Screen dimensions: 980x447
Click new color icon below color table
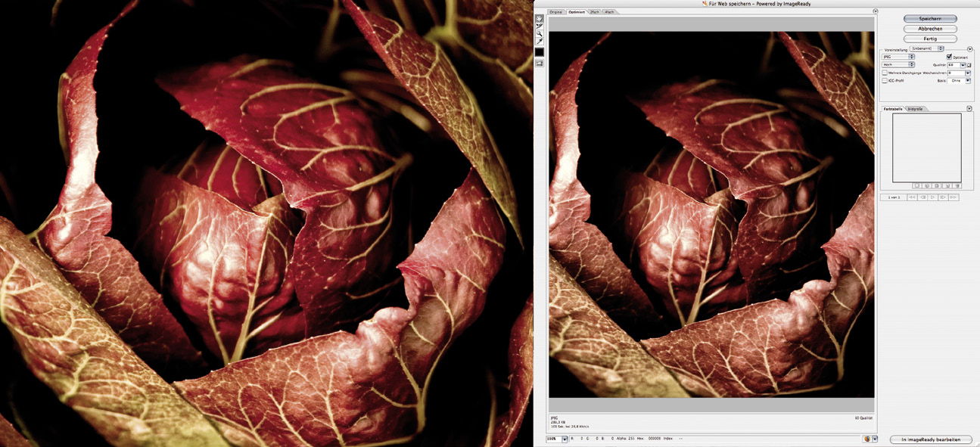[947, 185]
